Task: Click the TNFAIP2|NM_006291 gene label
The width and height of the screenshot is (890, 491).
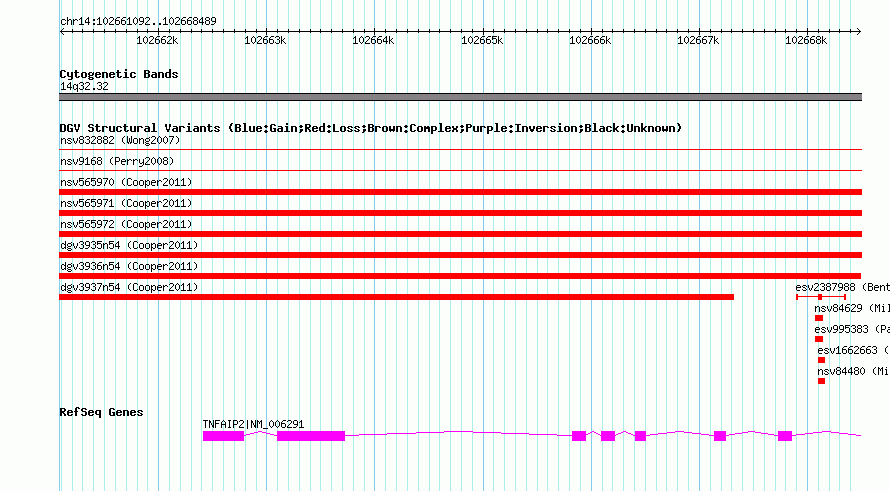Action: (x=253, y=424)
